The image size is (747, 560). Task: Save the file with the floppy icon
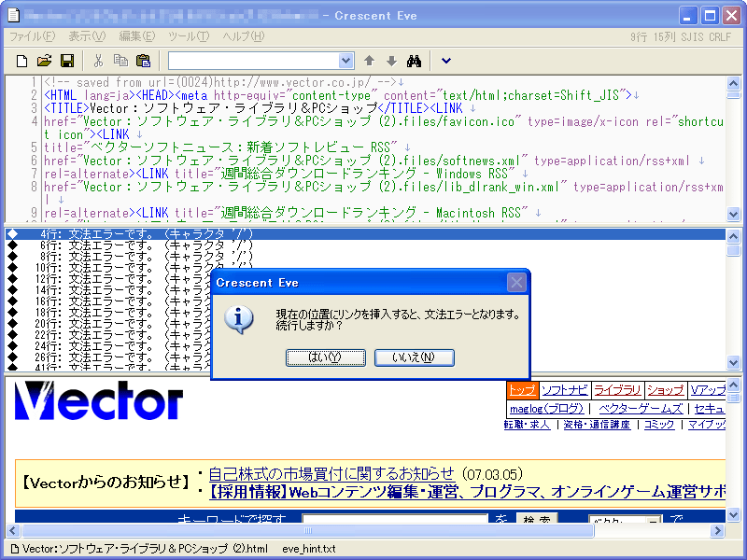[x=67, y=61]
